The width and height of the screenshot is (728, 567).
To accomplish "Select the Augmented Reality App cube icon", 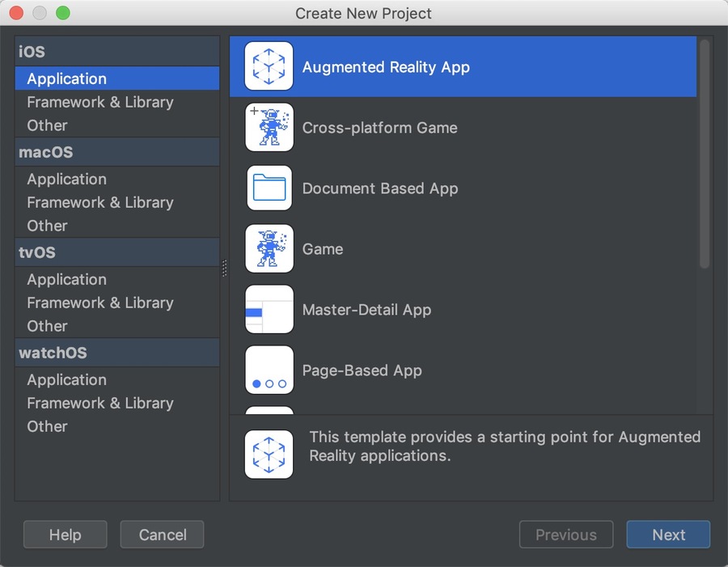I will tap(269, 66).
